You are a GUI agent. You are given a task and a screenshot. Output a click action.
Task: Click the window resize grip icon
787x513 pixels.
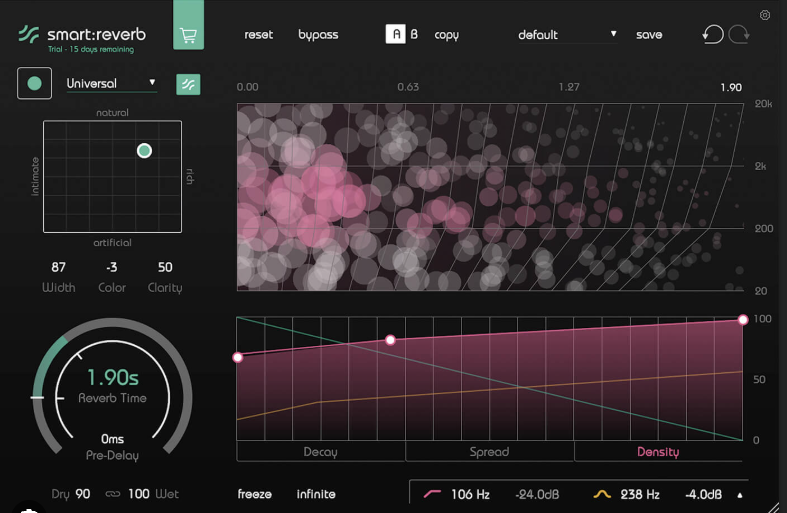(x=775, y=506)
